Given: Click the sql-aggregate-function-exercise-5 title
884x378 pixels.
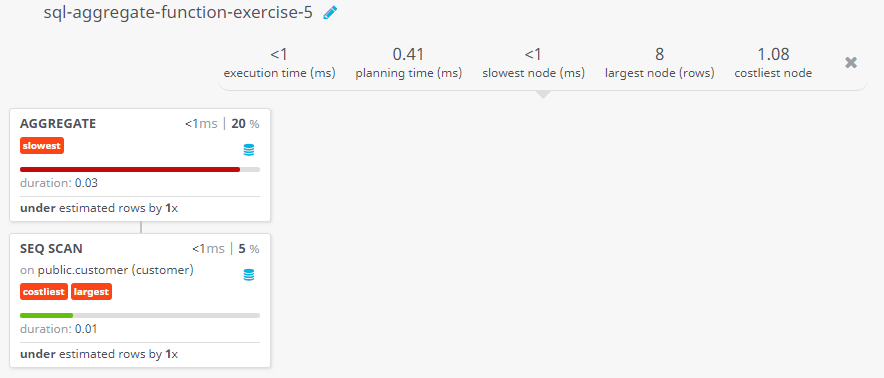Looking at the screenshot, I should point(178,13).
